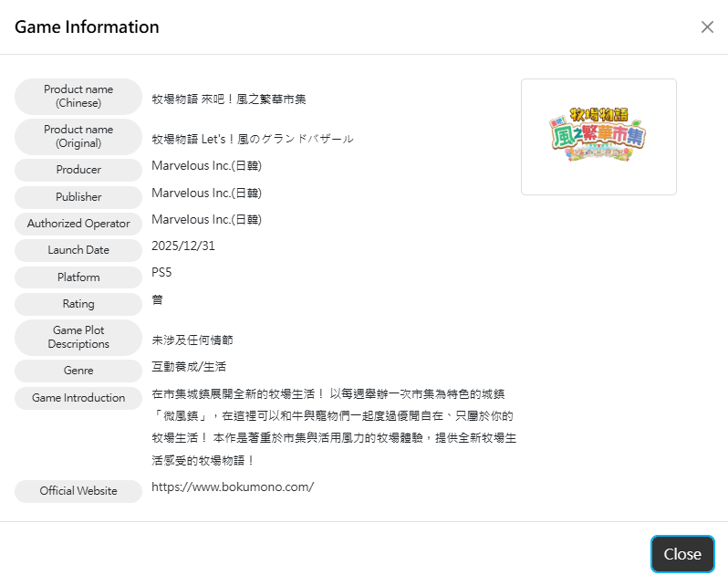Click the rating symbol icon
Screen dimensions: 728x586
pyautogui.click(x=158, y=299)
